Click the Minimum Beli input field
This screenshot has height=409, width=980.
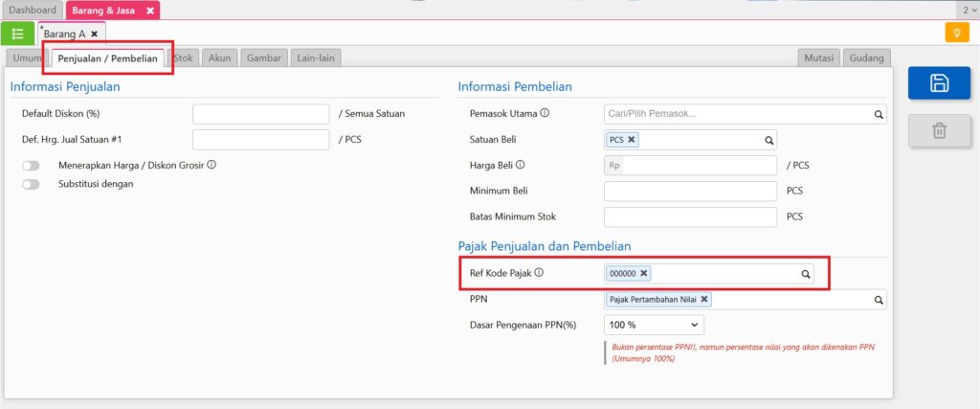(x=691, y=191)
